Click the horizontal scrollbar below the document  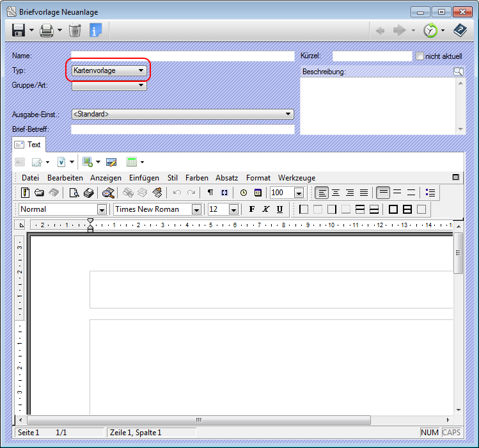(198, 420)
